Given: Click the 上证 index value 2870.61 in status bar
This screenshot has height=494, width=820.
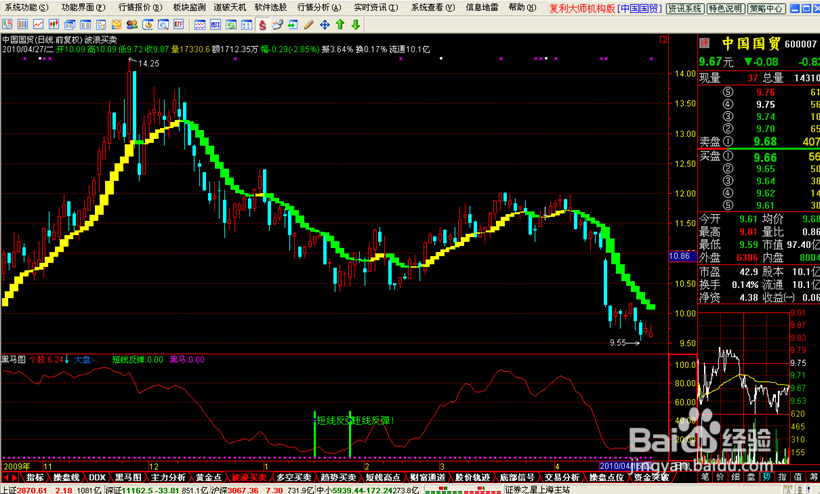Looking at the screenshot, I should 32,490.
